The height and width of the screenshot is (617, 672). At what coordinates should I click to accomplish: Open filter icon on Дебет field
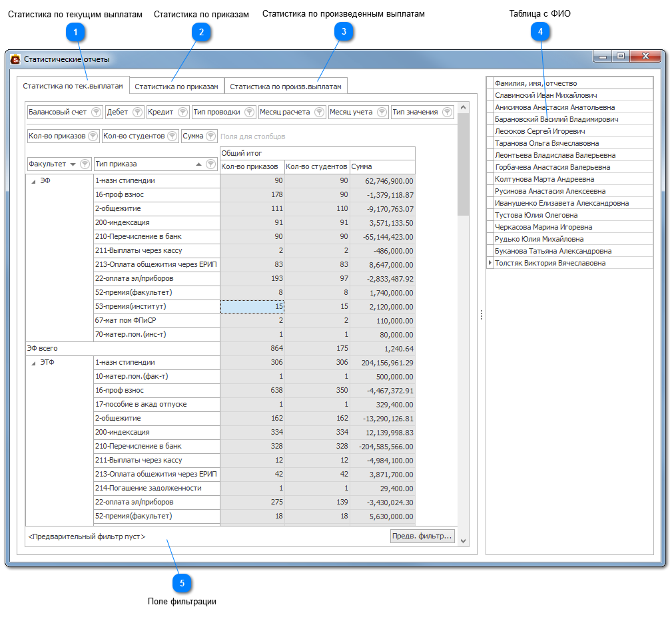138,112
